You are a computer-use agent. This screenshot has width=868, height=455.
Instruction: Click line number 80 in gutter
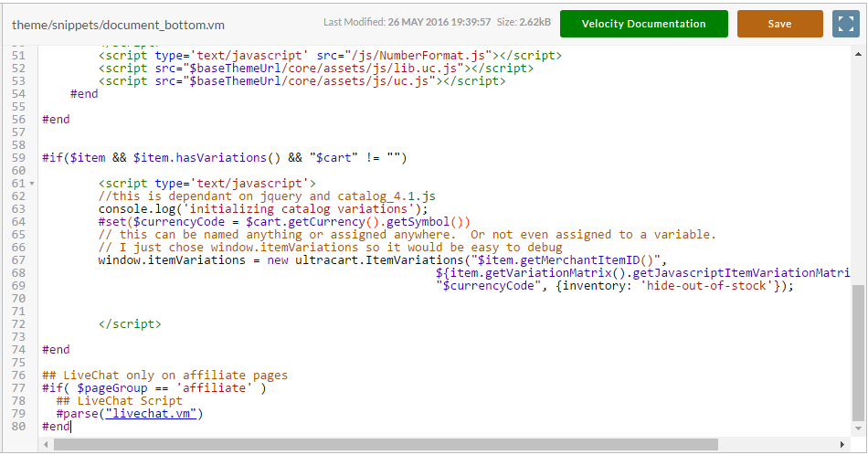(18, 426)
